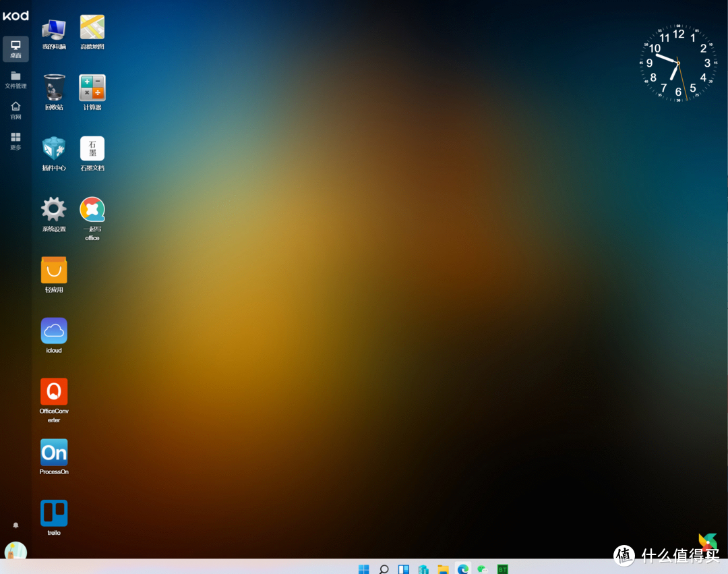Screen dimensions: 728x574
Task: Launch the Calculator (计算器) app
Action: pyautogui.click(x=92, y=88)
